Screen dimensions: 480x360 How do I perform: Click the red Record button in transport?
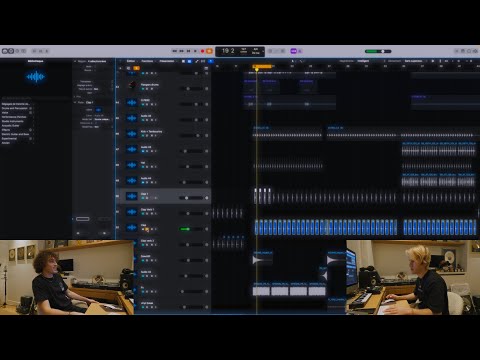pos(202,51)
